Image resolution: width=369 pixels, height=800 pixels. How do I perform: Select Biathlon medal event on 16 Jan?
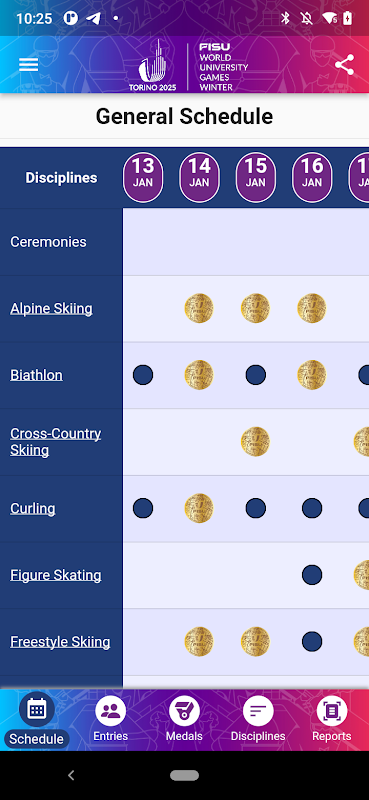[x=312, y=375]
